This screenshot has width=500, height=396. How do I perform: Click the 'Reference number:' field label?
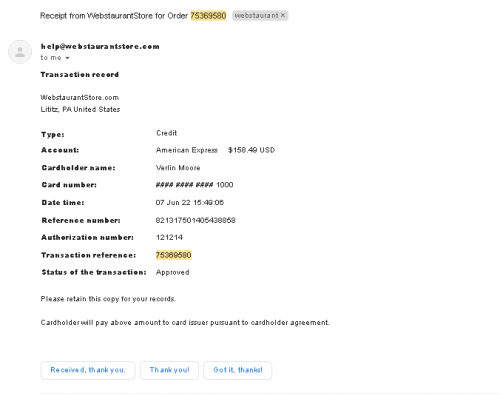point(81,220)
